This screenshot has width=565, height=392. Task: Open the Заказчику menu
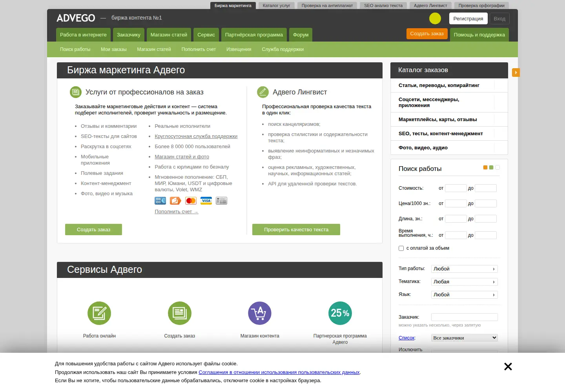click(x=129, y=35)
